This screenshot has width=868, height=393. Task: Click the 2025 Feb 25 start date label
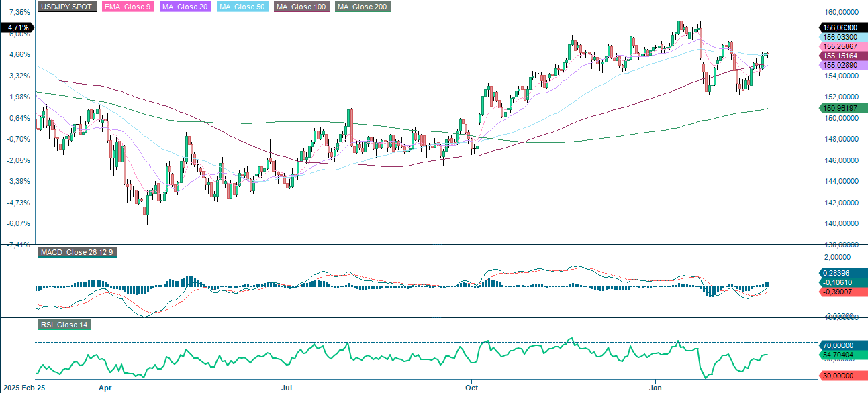pyautogui.click(x=26, y=388)
